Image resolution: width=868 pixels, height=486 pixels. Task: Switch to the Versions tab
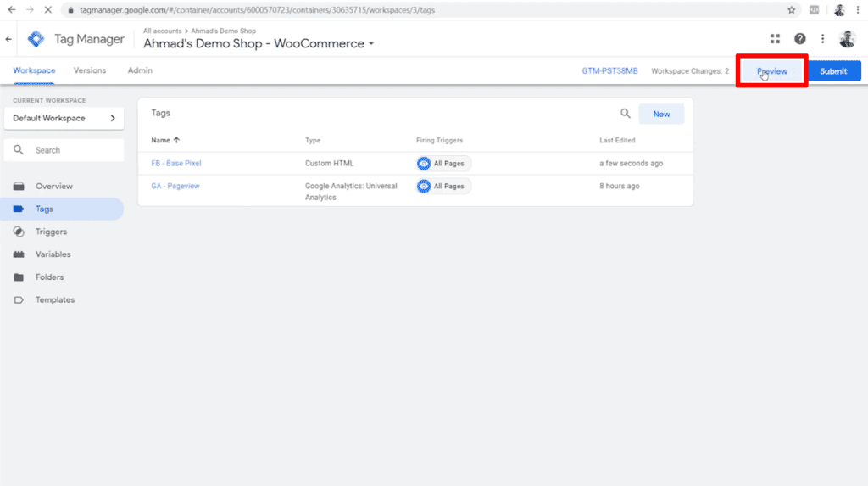coord(90,70)
